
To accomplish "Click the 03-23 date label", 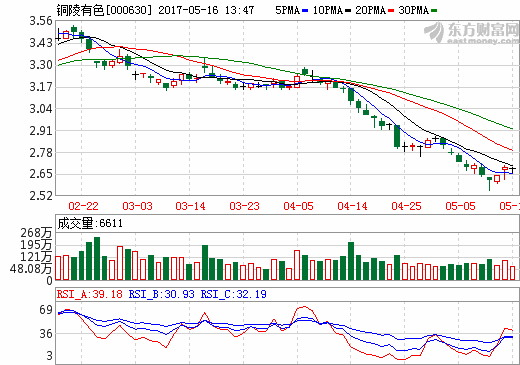I will 244,206.
